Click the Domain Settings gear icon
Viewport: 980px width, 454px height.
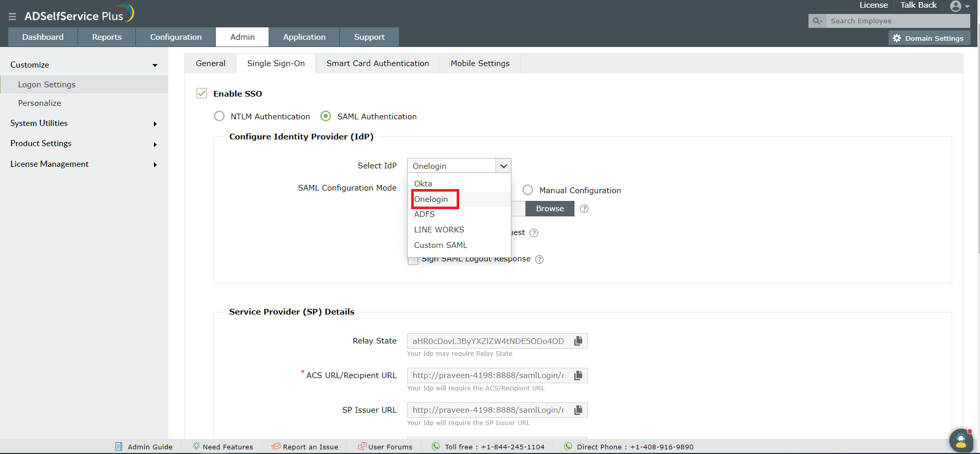tap(897, 38)
